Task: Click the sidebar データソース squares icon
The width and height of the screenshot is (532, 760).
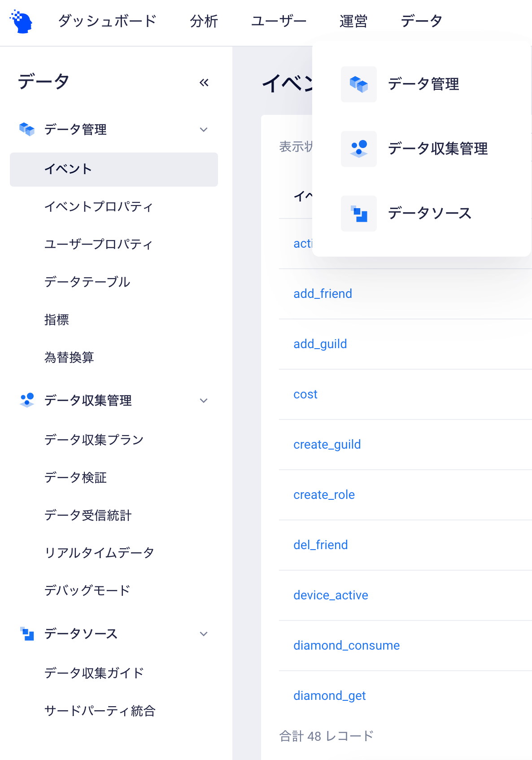Action: pyautogui.click(x=27, y=634)
